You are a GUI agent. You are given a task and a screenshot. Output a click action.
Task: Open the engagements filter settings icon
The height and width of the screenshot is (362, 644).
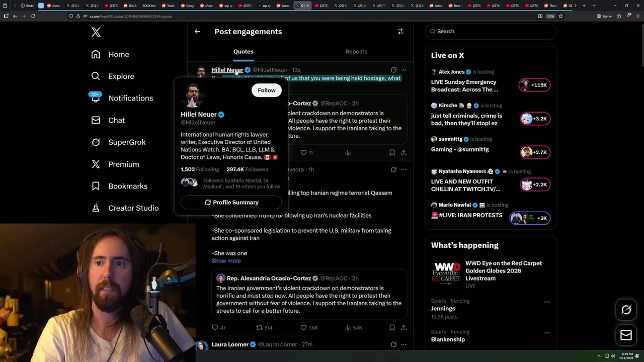point(400,31)
